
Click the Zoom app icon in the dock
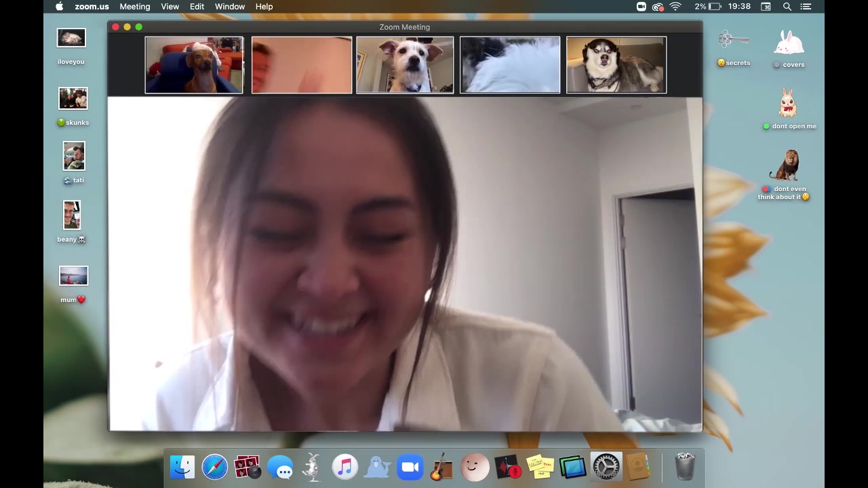410,467
